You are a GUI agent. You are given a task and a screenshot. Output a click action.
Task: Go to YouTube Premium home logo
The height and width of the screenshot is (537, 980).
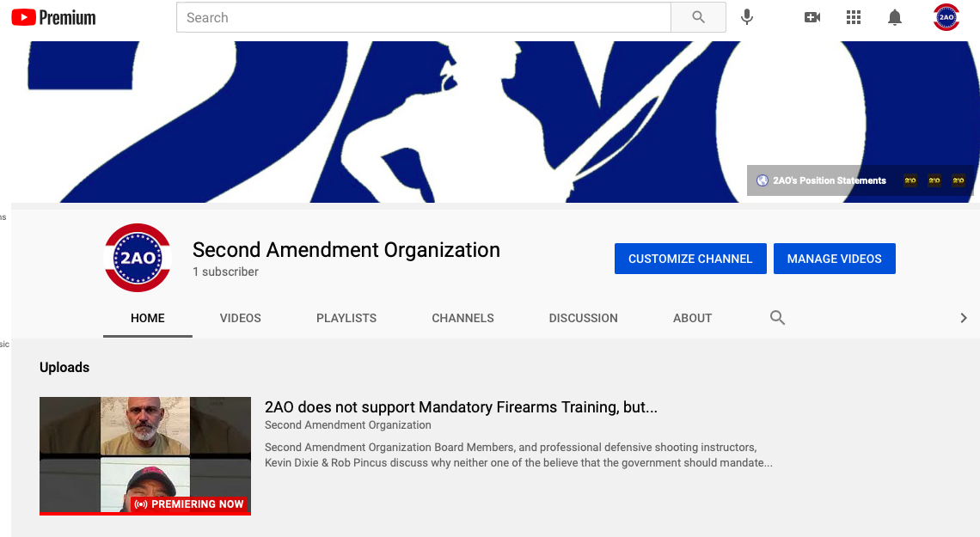pos(54,17)
